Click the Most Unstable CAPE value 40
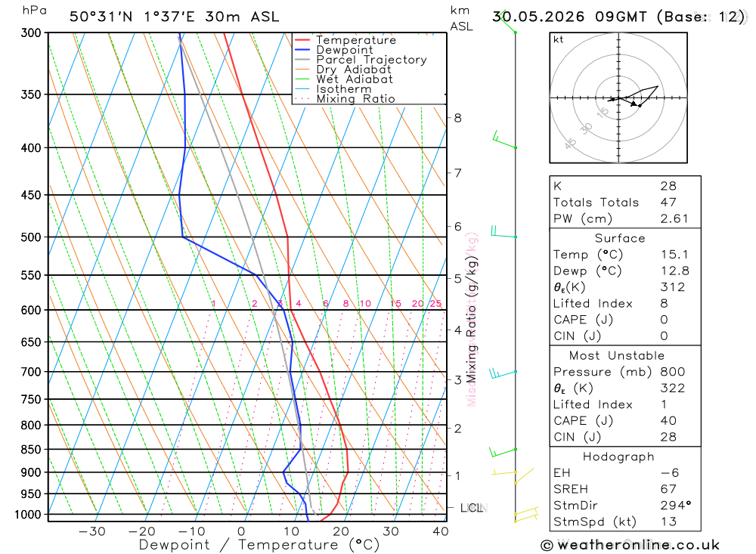 pyautogui.click(x=668, y=421)
